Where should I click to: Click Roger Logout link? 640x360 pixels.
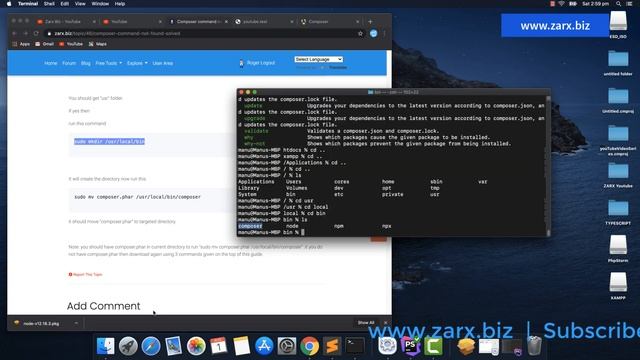(261, 63)
